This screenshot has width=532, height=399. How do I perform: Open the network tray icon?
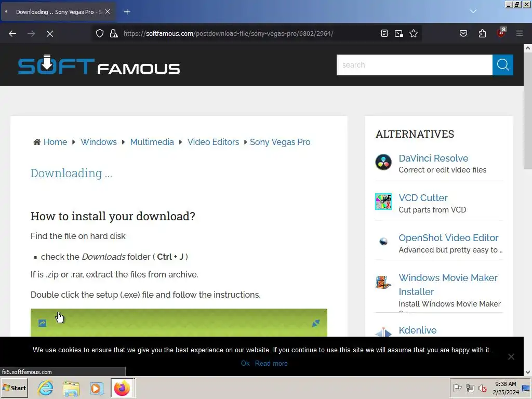[470, 388]
